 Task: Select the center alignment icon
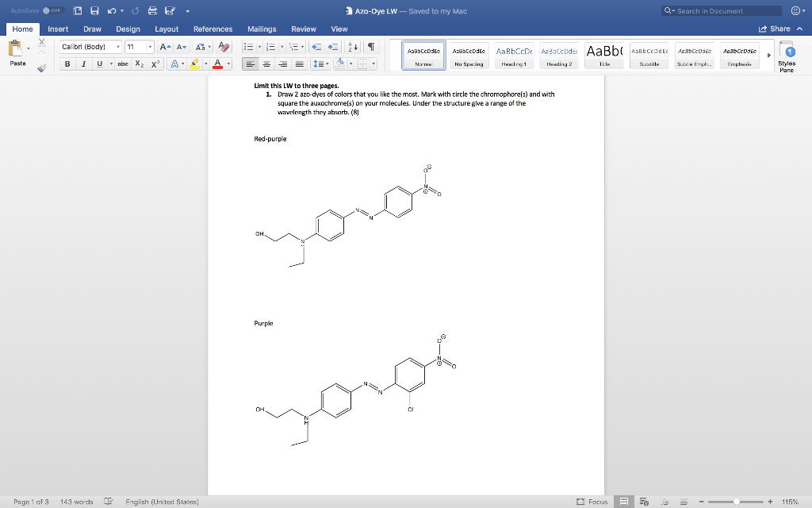coord(267,63)
